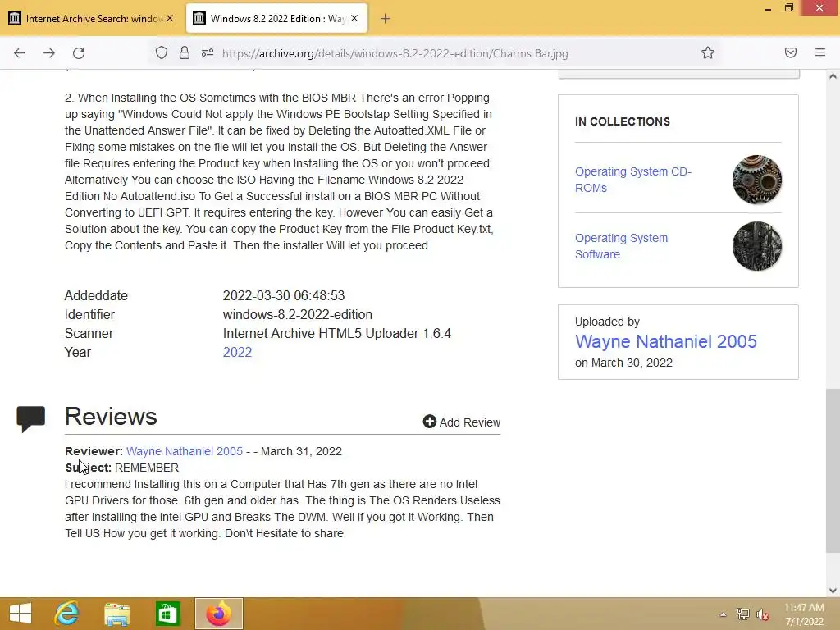Go forward with the forward arrow
The width and height of the screenshot is (840, 630).
pyautogui.click(x=49, y=53)
